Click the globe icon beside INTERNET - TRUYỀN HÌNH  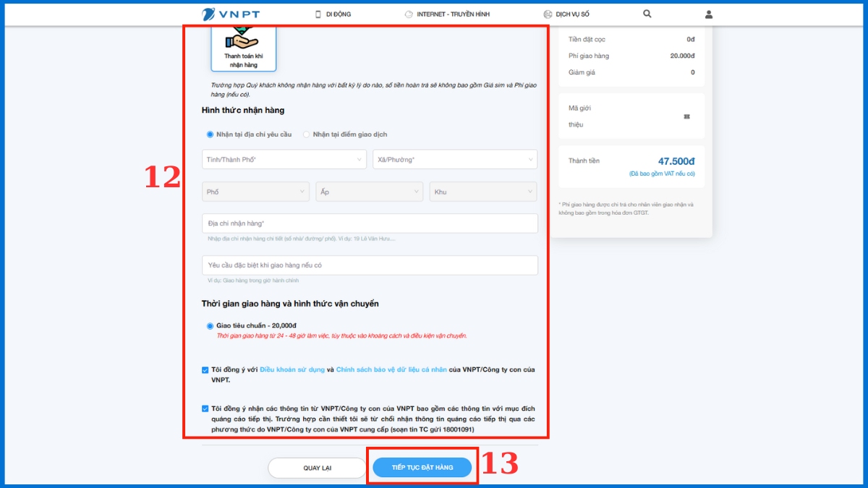point(409,14)
